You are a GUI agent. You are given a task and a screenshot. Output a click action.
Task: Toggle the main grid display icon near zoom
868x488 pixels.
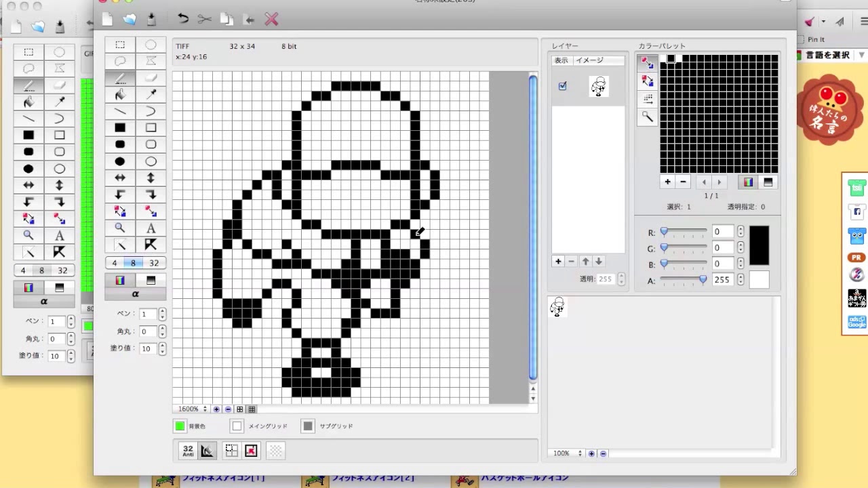pos(239,409)
